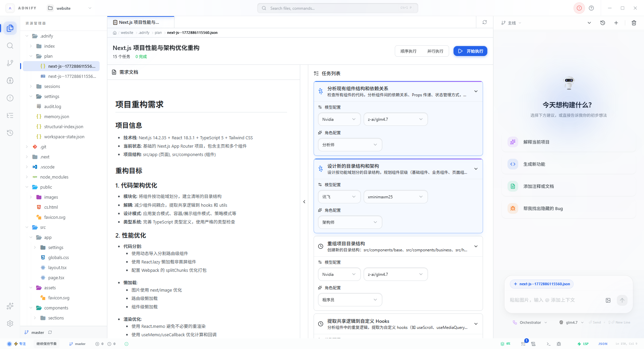Open the Search panel in the sidebar
Screen dimensions: 644x349
[x=10, y=46]
